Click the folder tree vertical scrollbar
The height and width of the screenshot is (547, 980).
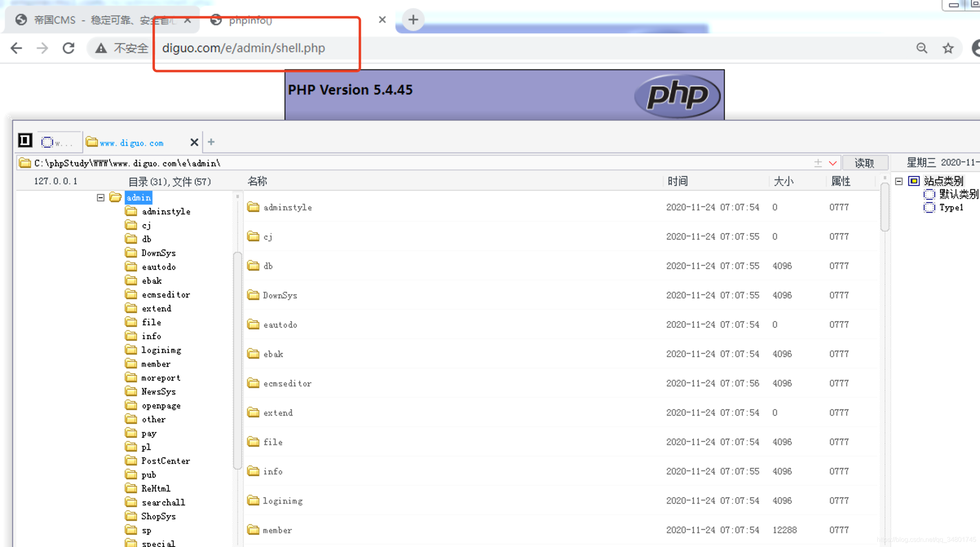point(237,361)
